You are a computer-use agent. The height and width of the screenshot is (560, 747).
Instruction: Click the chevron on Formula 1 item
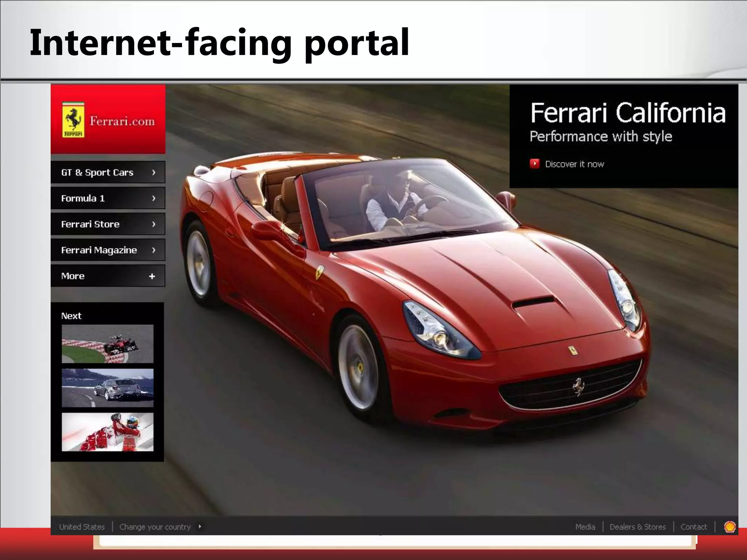pyautogui.click(x=154, y=198)
